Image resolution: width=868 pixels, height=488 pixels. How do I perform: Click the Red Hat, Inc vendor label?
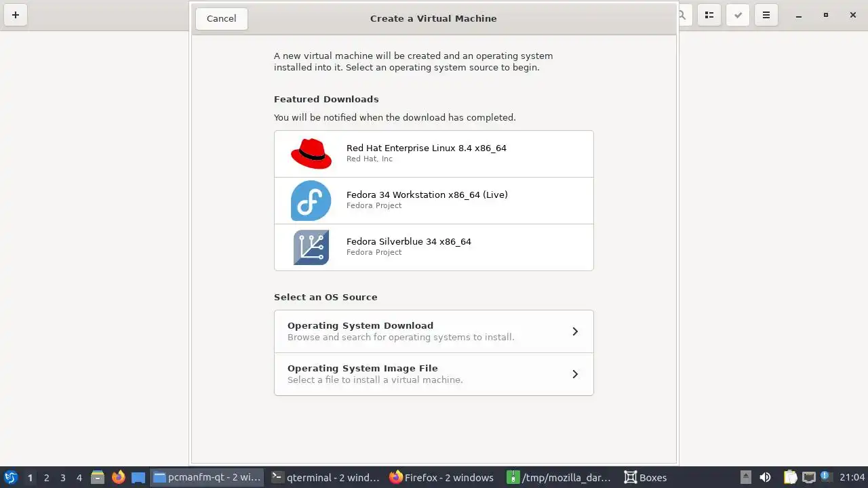370,159
